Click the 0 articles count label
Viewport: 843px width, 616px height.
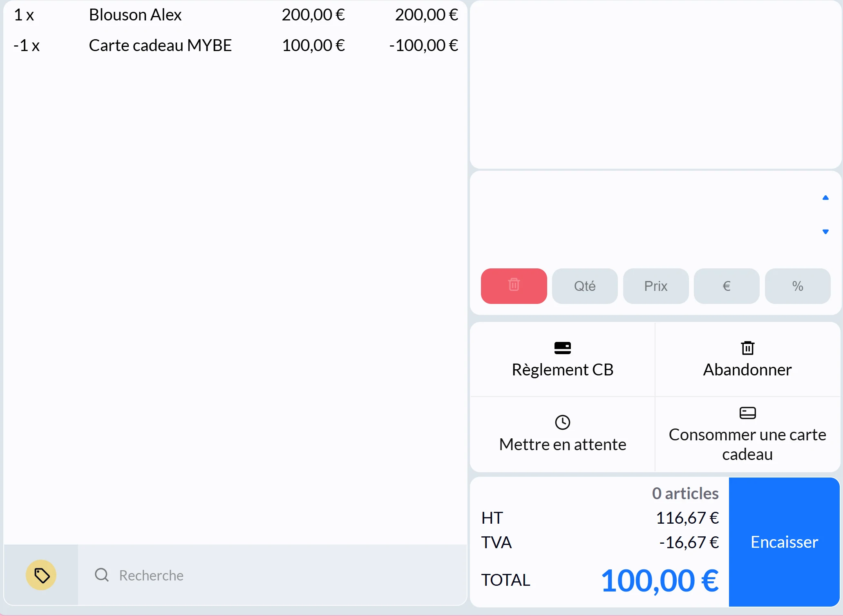(685, 493)
